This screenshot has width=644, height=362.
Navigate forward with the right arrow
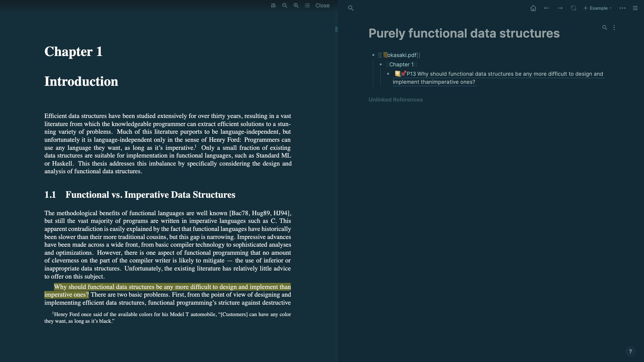coord(560,8)
